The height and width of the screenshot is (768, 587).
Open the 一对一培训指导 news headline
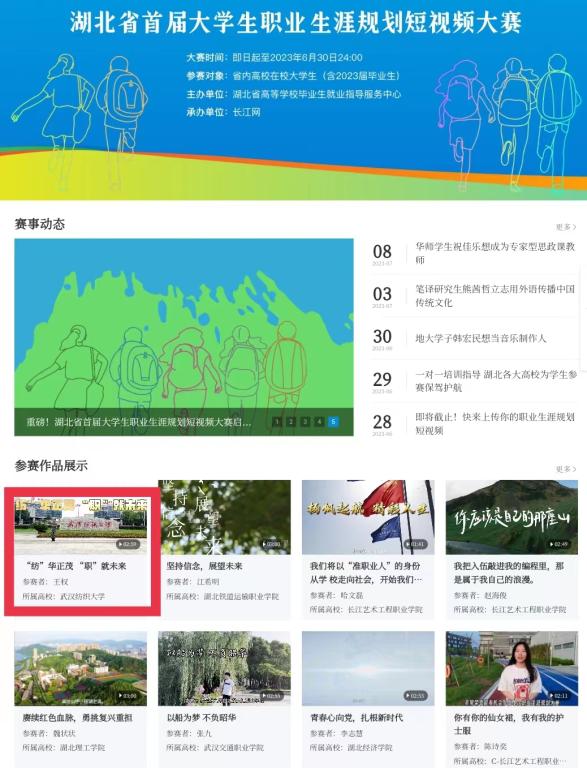[x=496, y=381]
